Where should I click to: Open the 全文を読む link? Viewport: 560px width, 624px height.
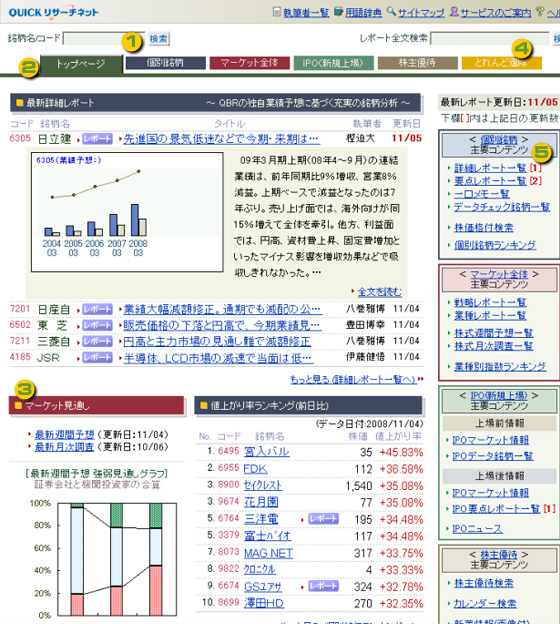380,292
